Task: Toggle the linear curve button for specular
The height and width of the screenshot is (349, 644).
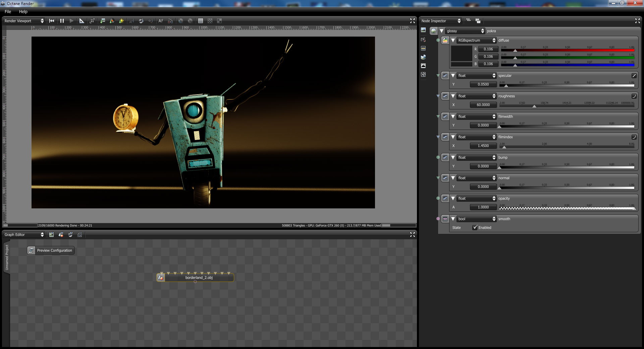Action: click(634, 76)
